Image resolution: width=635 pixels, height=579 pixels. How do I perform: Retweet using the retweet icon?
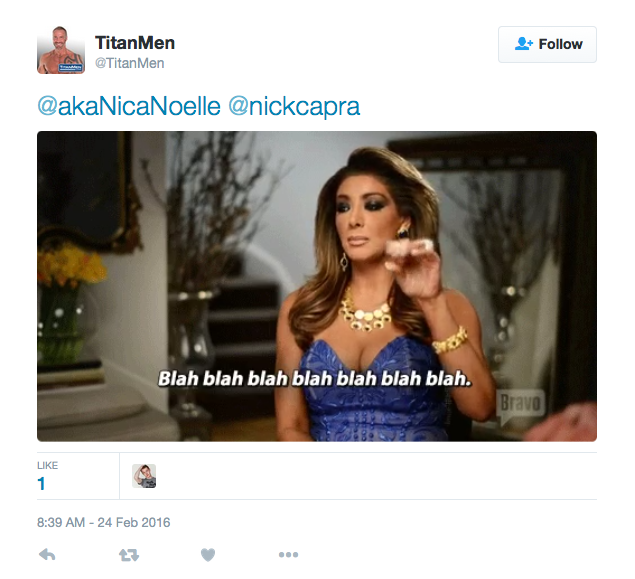click(129, 555)
